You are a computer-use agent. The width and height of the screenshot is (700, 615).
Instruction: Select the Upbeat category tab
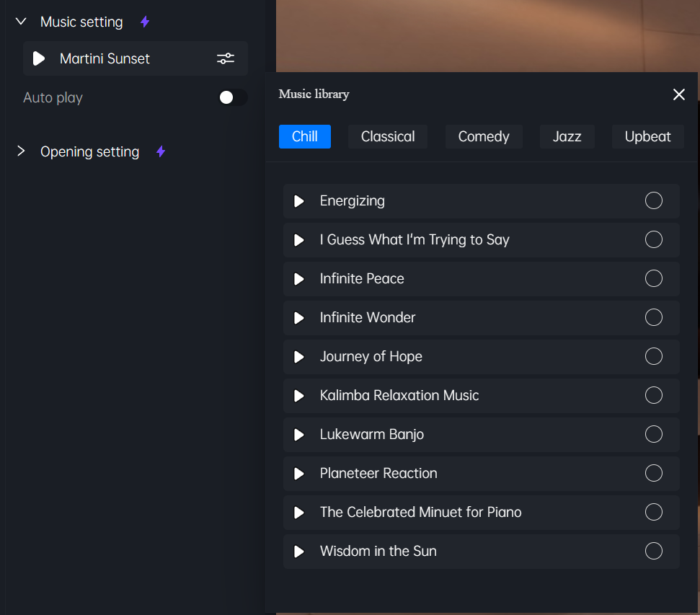click(x=648, y=136)
